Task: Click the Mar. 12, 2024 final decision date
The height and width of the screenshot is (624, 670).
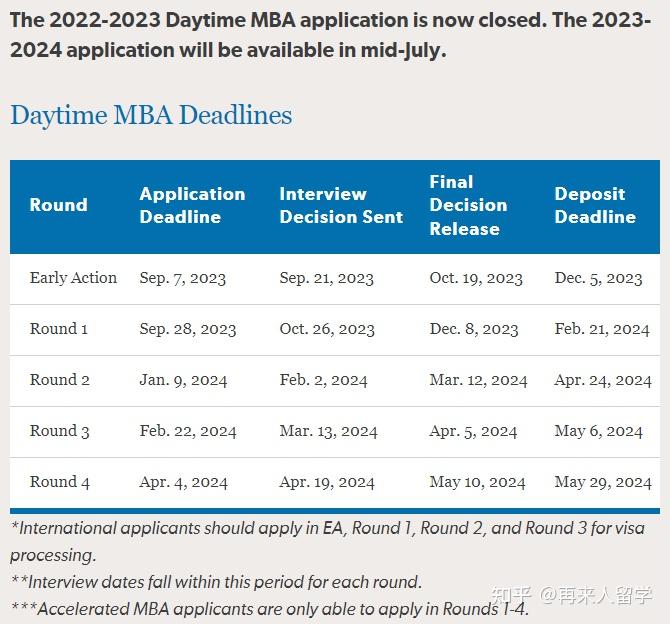Action: (x=478, y=380)
